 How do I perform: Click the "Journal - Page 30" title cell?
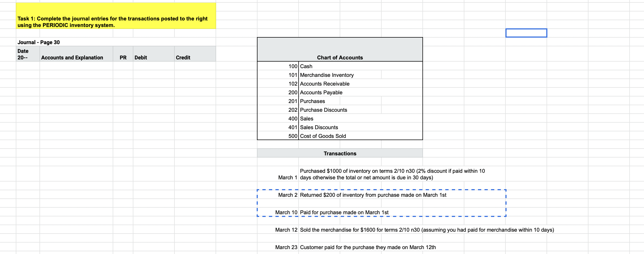pyautogui.click(x=39, y=42)
